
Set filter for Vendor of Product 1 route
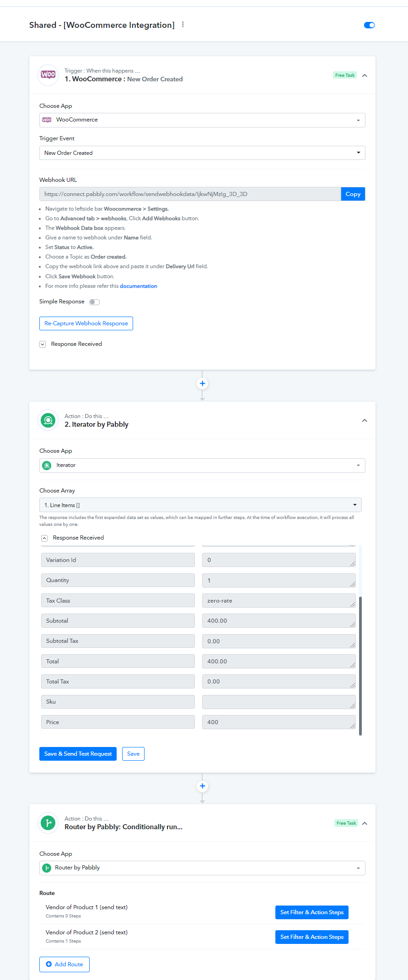click(x=312, y=912)
